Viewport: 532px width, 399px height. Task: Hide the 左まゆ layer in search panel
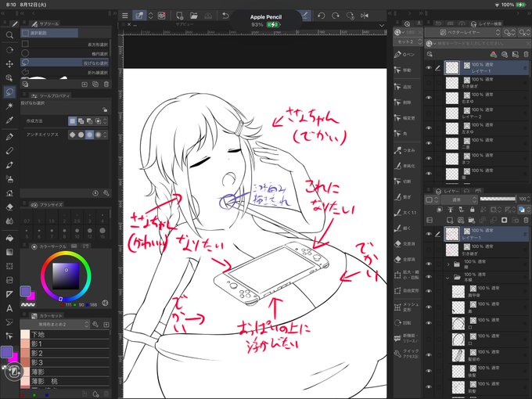pos(429,128)
